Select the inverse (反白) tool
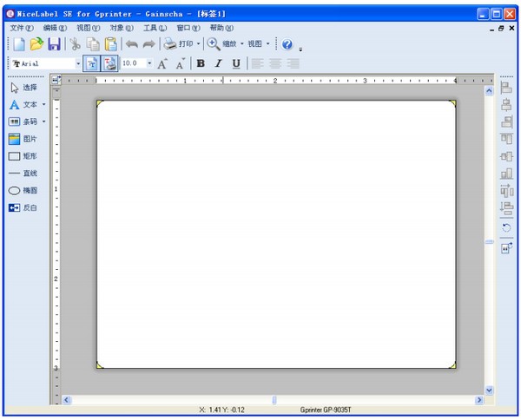The width and height of the screenshot is (521, 420). (23, 208)
